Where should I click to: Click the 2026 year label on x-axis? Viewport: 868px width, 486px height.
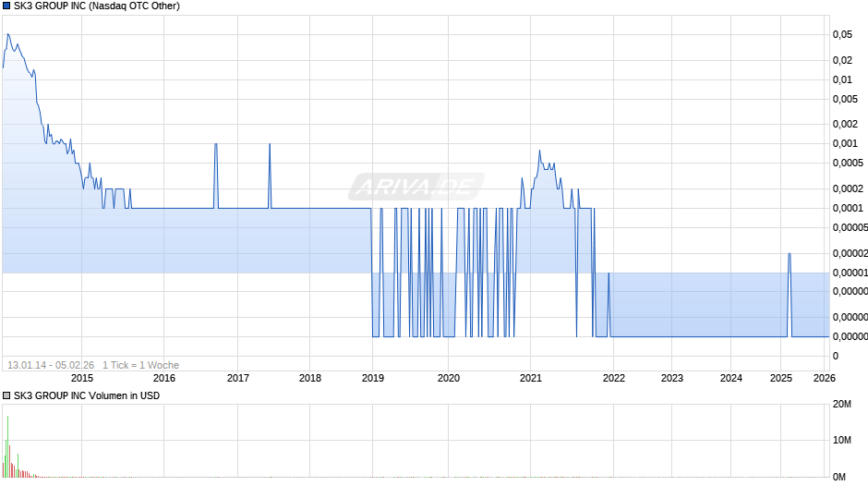tap(825, 378)
